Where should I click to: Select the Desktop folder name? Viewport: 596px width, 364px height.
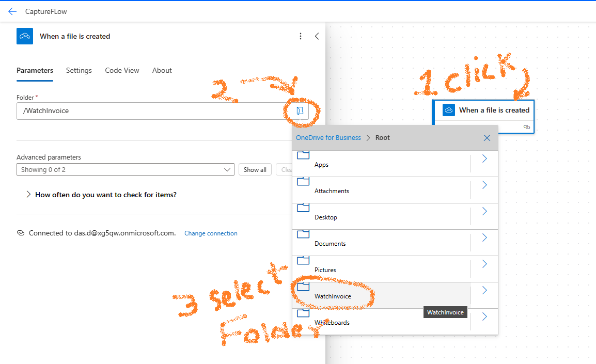tap(326, 217)
